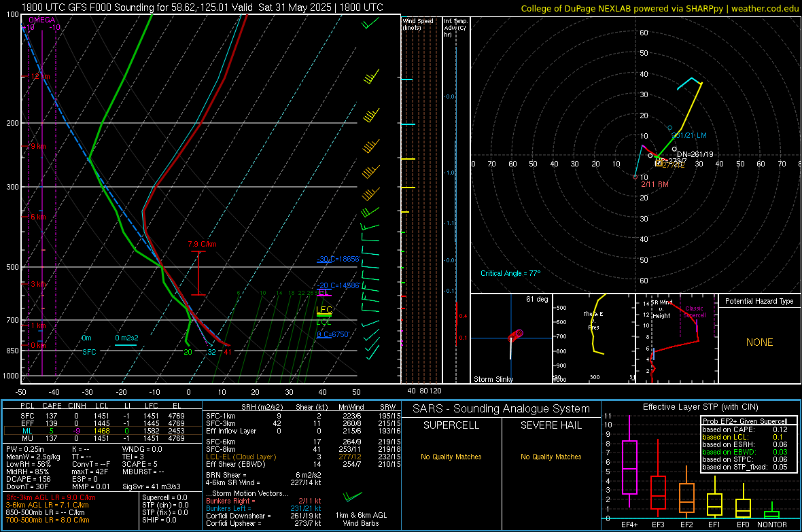Viewport: 802px width, 532px height.
Task: Select the ML parcel row
Action: click(x=102, y=431)
